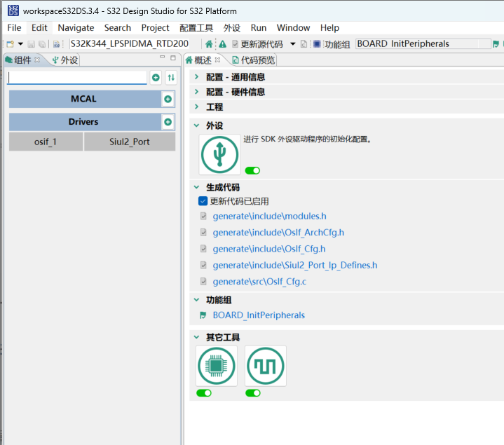
Task: Toggle checkbox for generate\include\modules.h
Action: (x=203, y=216)
